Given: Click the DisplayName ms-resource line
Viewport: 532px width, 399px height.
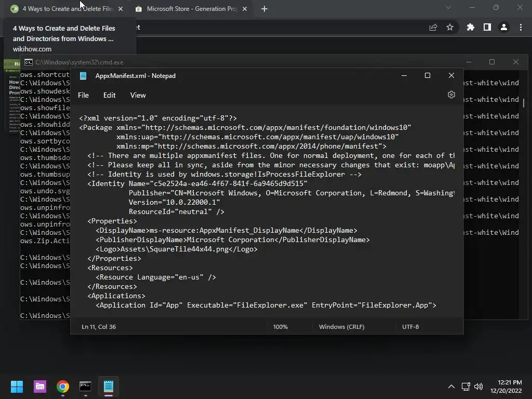Looking at the screenshot, I should click(x=227, y=230).
